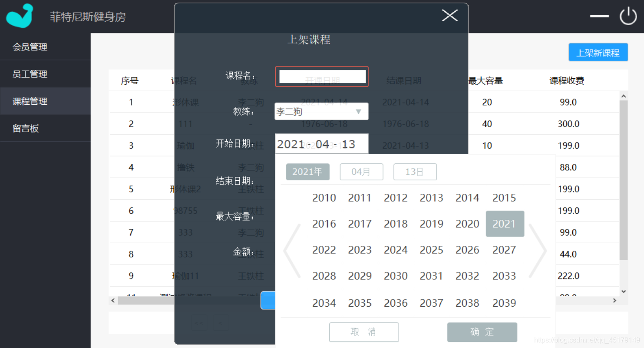Click the 上架新课程 button
This screenshot has width=644, height=348.
(x=598, y=53)
